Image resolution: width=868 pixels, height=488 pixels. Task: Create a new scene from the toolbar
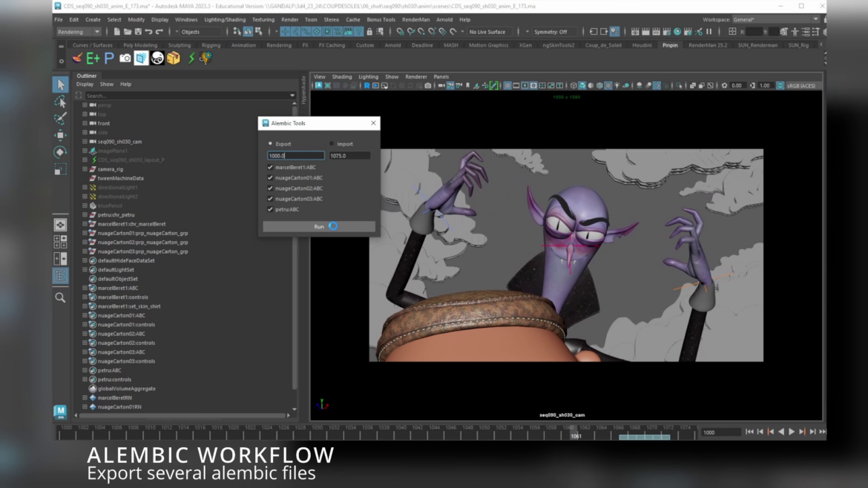(x=116, y=32)
